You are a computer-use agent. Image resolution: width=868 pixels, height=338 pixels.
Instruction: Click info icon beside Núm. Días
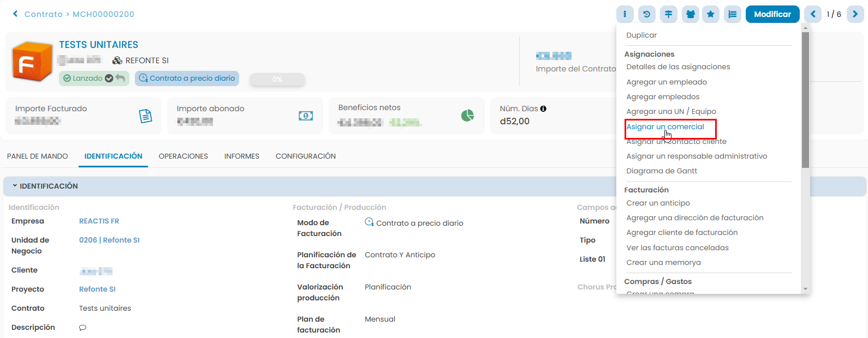(x=543, y=108)
